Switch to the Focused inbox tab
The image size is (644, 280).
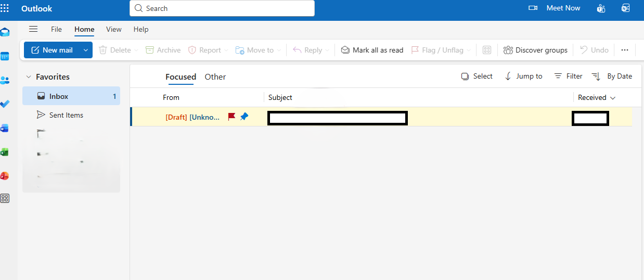(x=181, y=77)
